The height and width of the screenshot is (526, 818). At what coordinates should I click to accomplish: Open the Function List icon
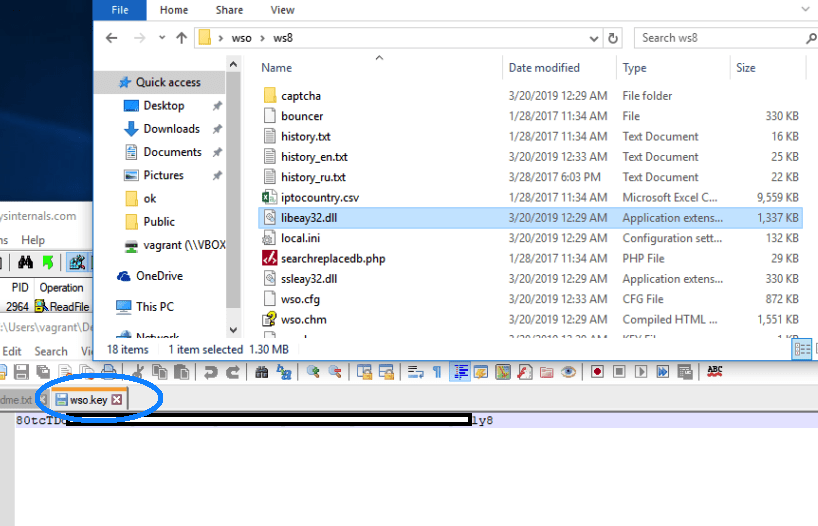[x=525, y=372]
